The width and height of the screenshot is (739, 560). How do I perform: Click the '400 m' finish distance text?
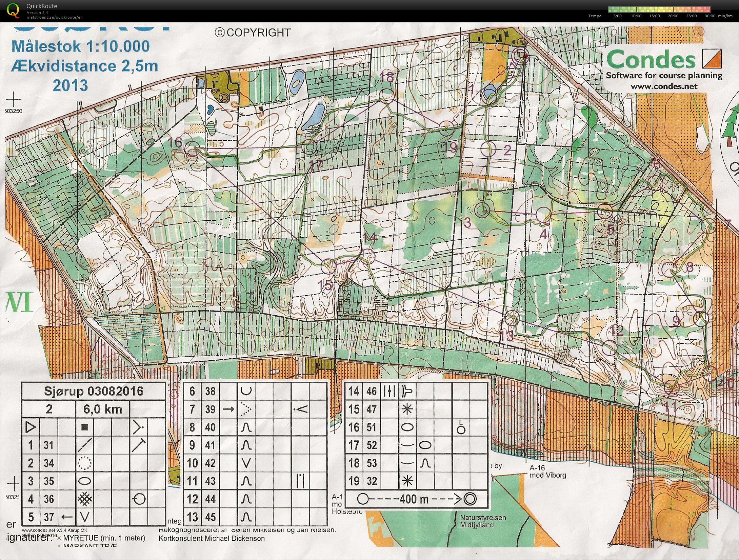(414, 499)
